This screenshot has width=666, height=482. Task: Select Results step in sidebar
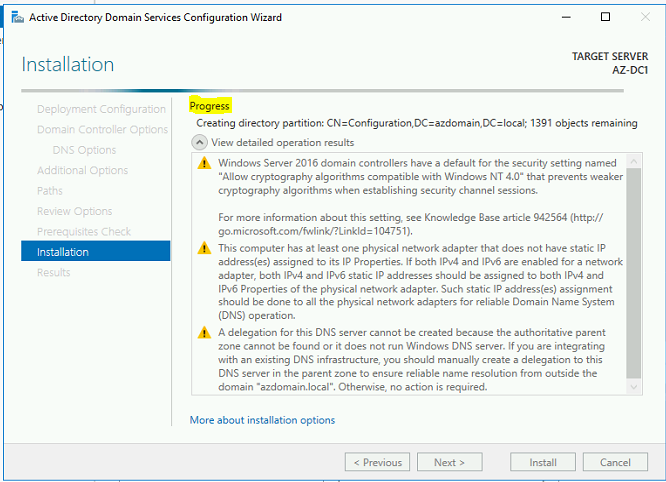coord(54,272)
